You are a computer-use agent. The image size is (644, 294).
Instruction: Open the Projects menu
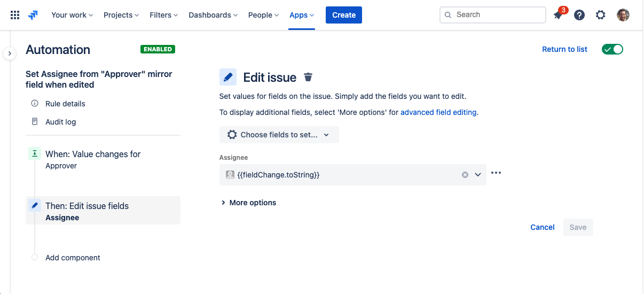click(x=121, y=15)
